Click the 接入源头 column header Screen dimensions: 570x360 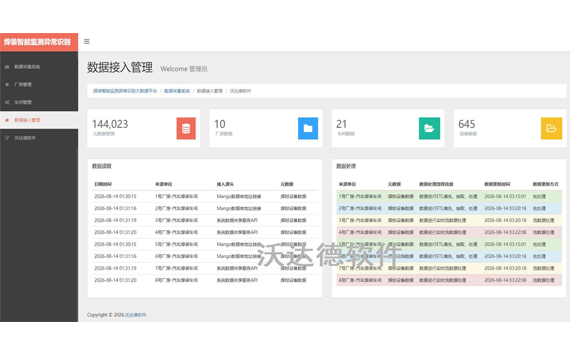click(225, 184)
